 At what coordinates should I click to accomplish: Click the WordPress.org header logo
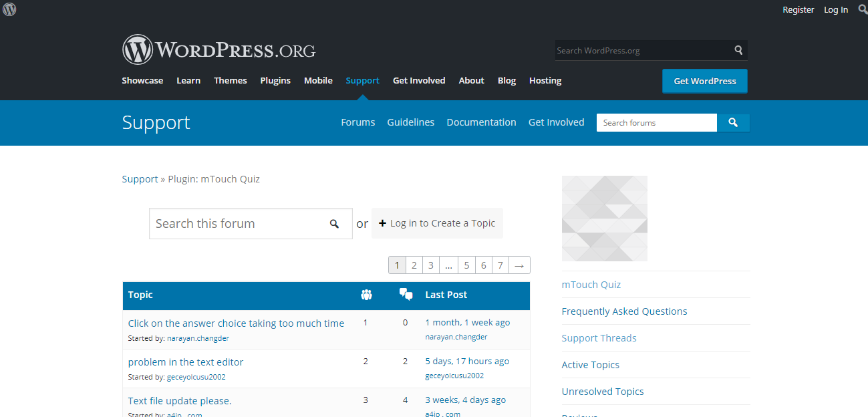coord(219,50)
